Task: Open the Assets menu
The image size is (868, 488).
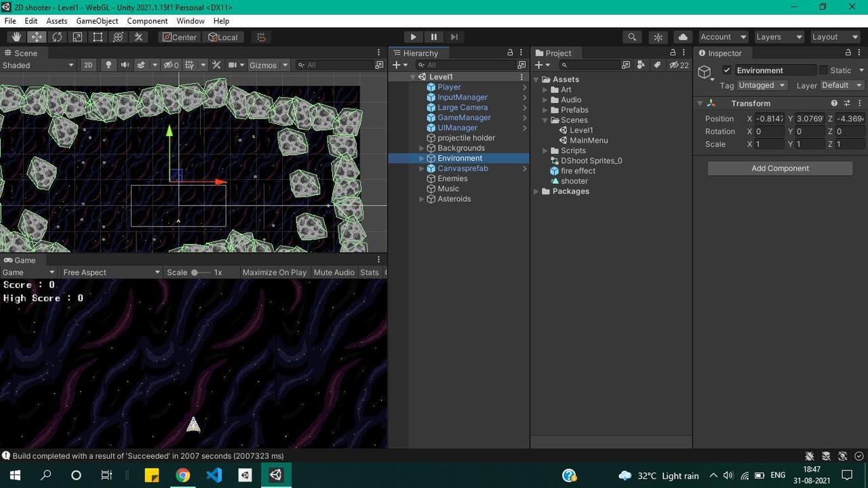Action: click(x=56, y=21)
